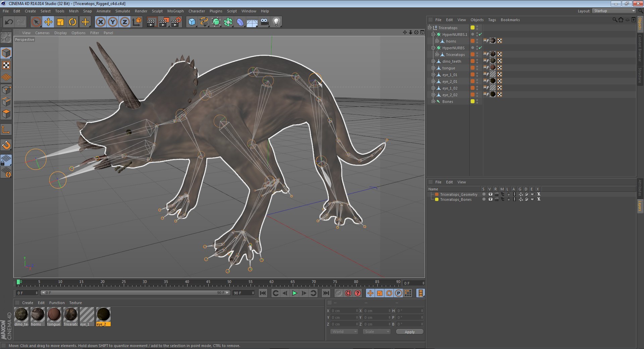Click the Apply button

coord(410,332)
